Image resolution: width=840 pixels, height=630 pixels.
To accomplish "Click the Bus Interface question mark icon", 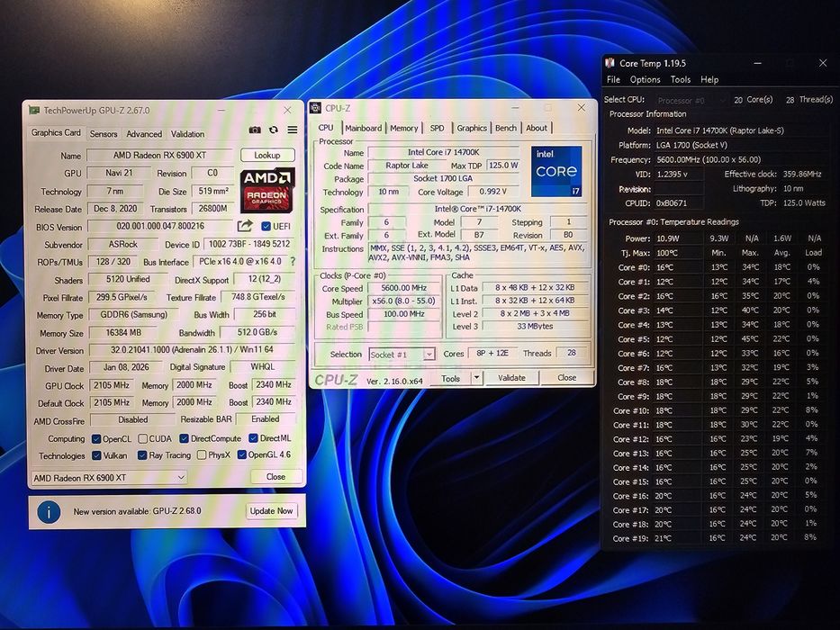I will click(x=293, y=261).
